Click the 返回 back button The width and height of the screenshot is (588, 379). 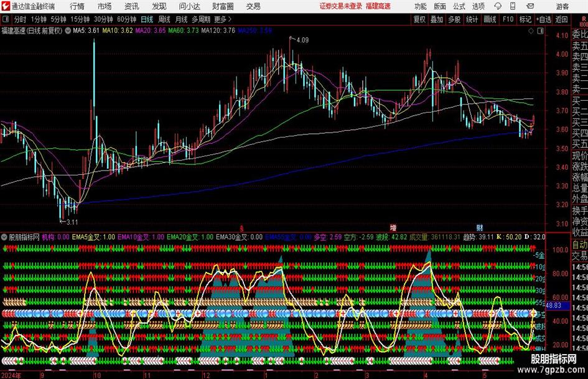pos(561,19)
